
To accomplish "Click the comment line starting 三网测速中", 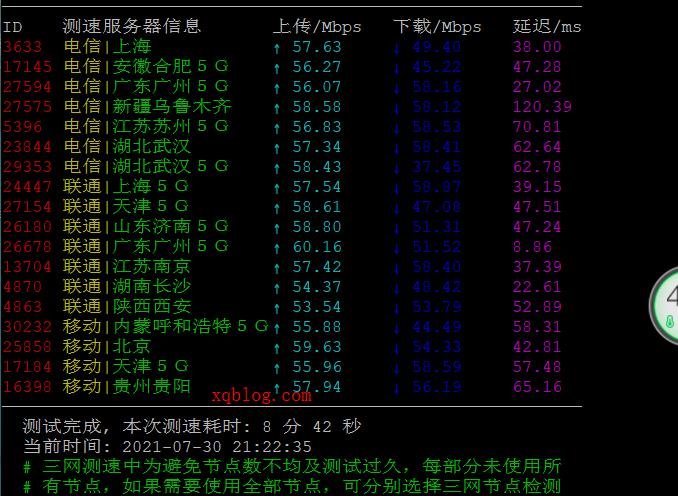I will pos(292,466).
